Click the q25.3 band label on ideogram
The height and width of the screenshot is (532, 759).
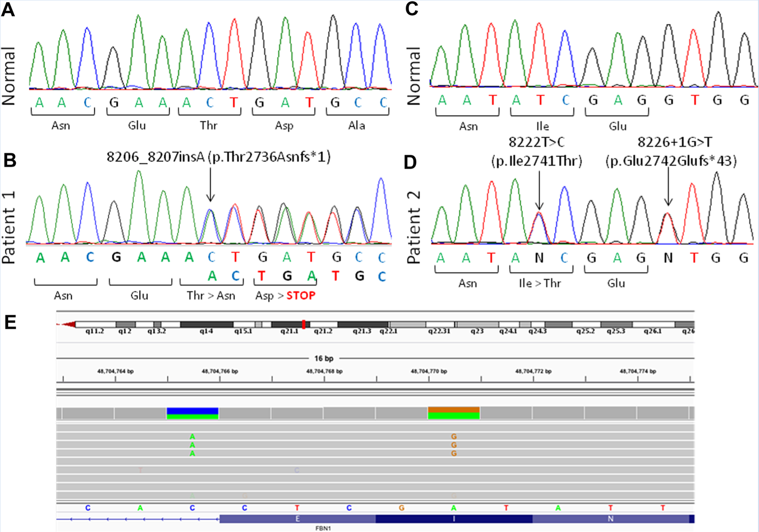point(616,331)
